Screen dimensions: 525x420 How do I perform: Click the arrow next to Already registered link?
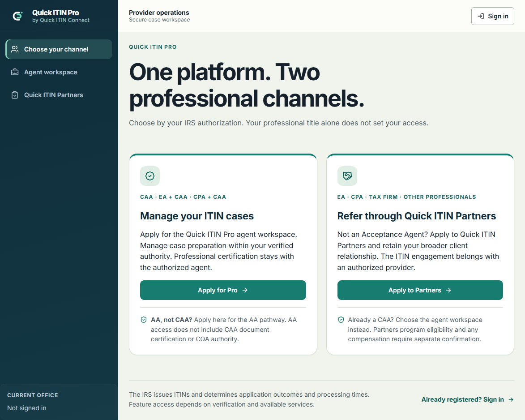[x=511, y=399]
